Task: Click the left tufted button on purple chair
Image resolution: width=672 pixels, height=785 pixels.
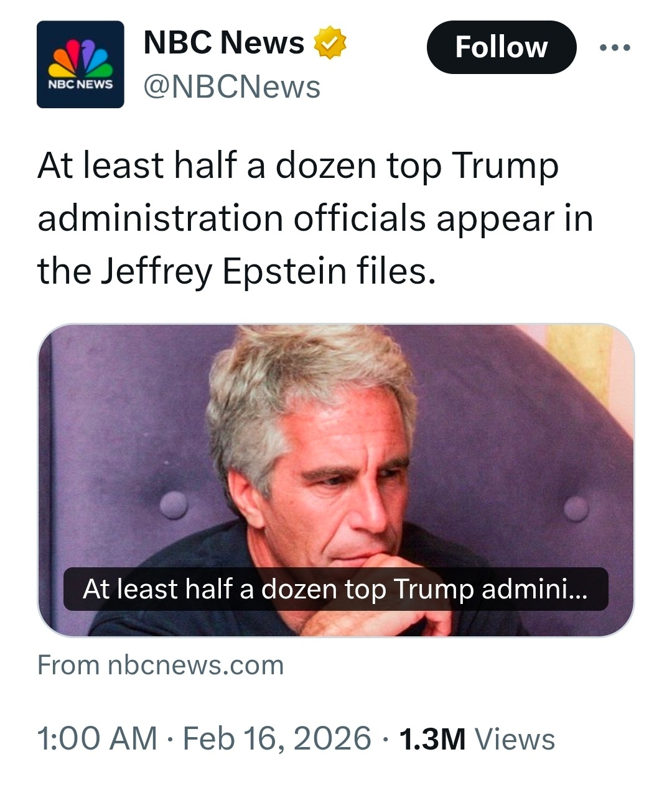Action: coord(174,503)
